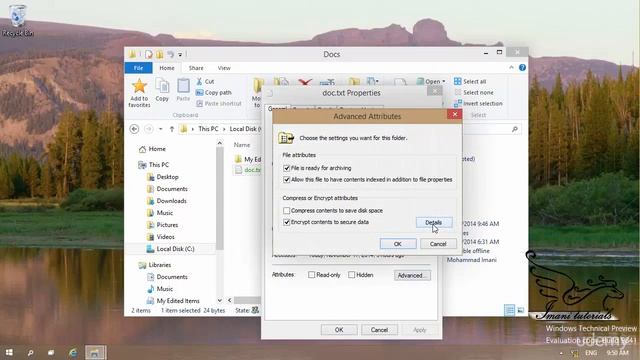Click the Copy icon in ribbon
The width and height of the screenshot is (640, 360).
click(x=162, y=86)
